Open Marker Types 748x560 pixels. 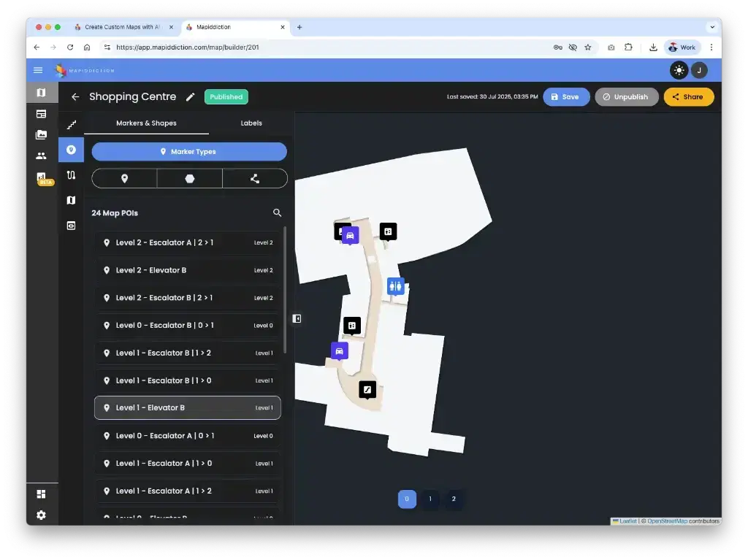coord(189,152)
